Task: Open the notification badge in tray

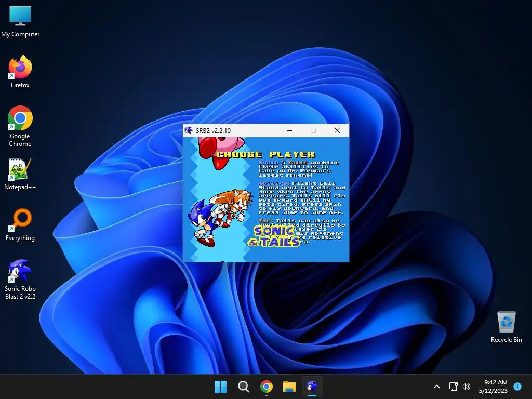Action: pos(517,387)
